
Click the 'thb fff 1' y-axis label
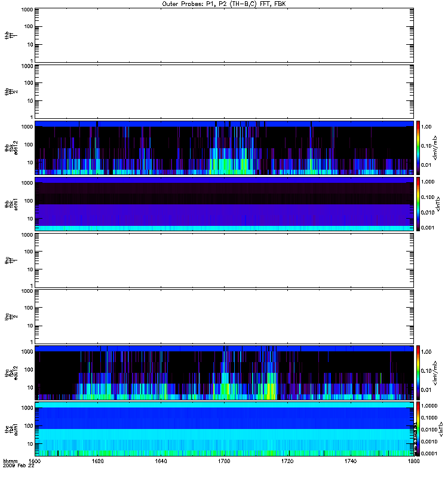tap(11, 35)
